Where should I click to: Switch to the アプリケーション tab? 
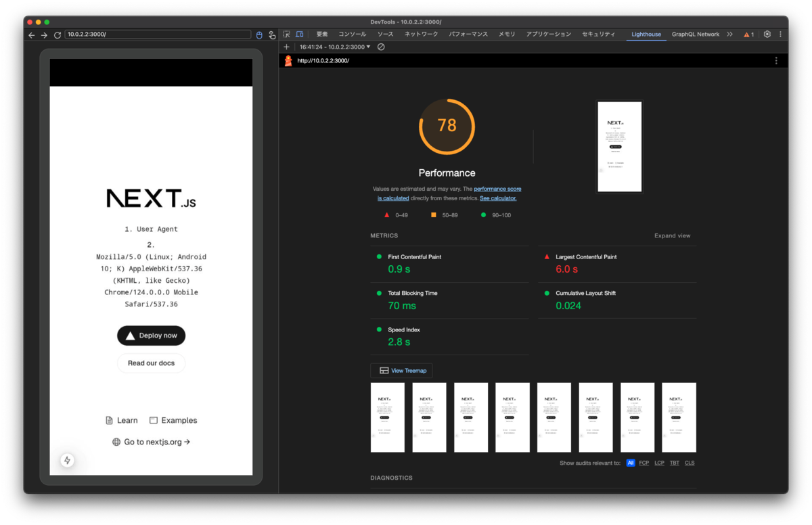click(549, 34)
